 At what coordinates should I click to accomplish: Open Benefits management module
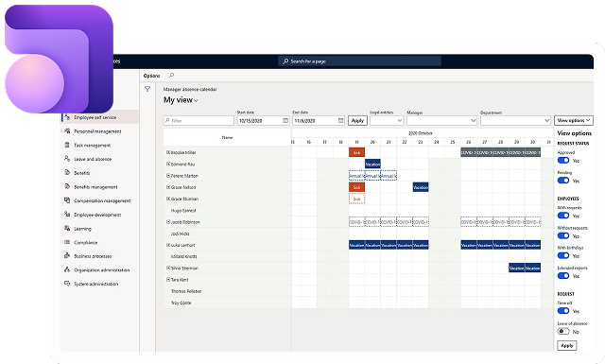(95, 187)
